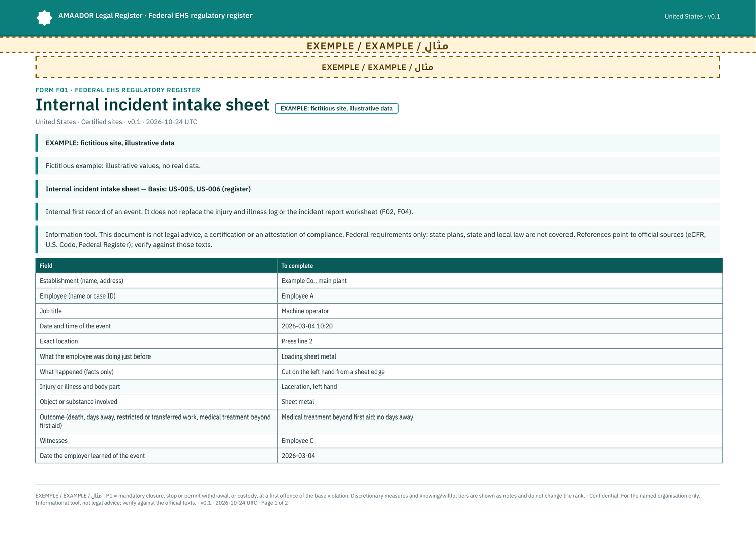
Task: Click the "Press line 2" value
Action: click(x=297, y=341)
